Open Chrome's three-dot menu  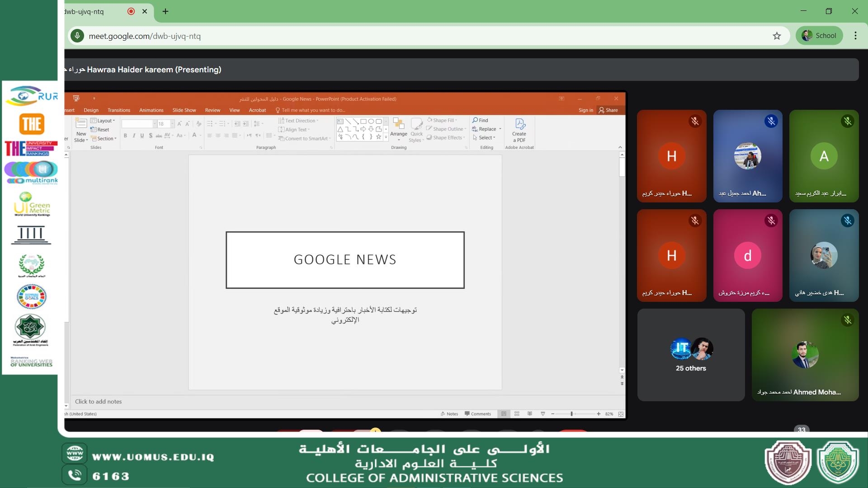(x=855, y=36)
